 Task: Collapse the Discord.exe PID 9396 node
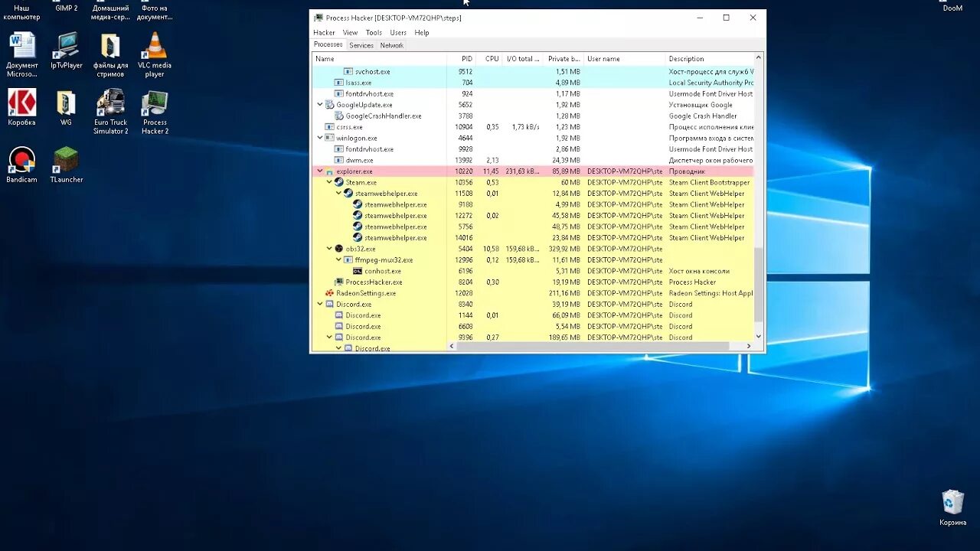[329, 337]
